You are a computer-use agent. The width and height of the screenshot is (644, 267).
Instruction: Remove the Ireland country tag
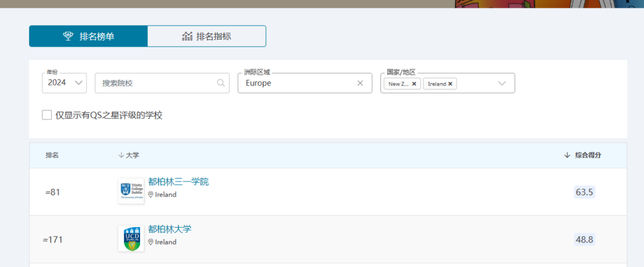[x=450, y=84]
